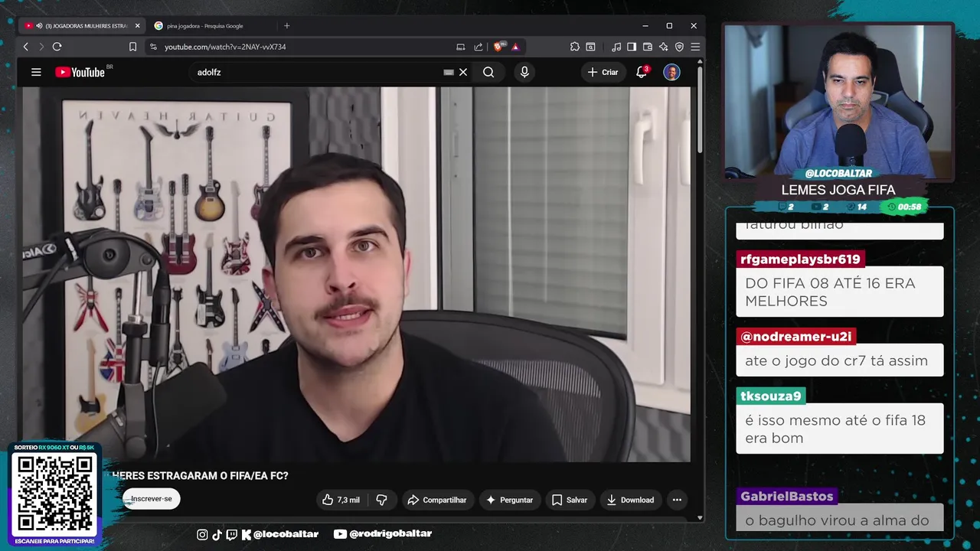Open the browser main menu
Image resolution: width=980 pixels, height=551 pixels.
coord(695,47)
